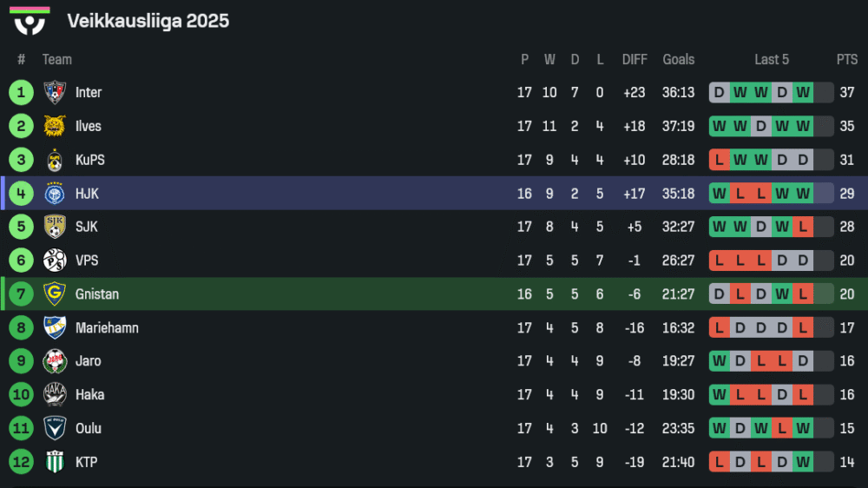The height and width of the screenshot is (488, 868).
Task: Click the VPS team logo
Action: tap(55, 260)
